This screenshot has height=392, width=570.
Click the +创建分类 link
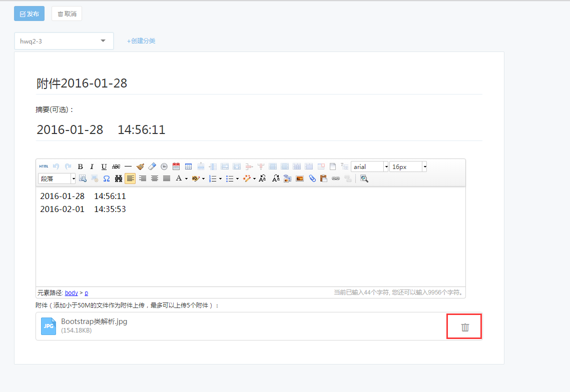(141, 41)
